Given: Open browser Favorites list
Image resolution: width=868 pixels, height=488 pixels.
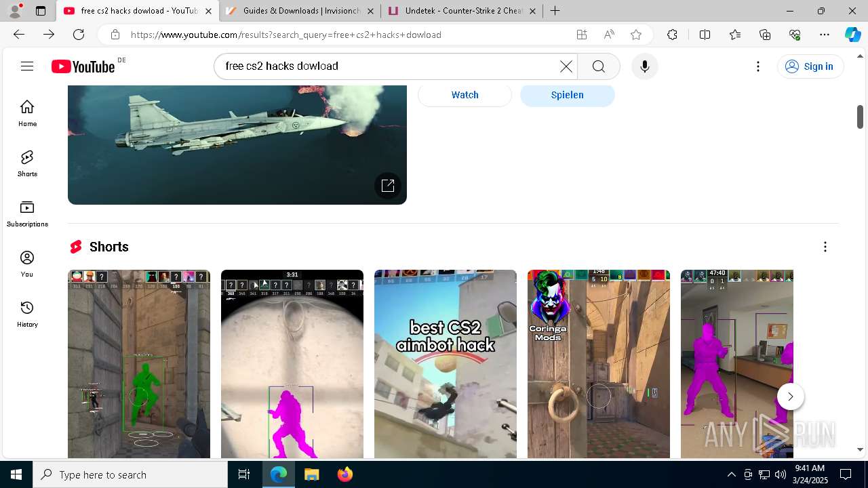Looking at the screenshot, I should point(735,35).
